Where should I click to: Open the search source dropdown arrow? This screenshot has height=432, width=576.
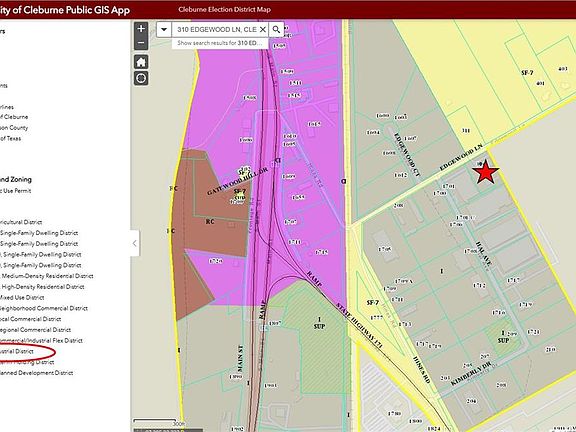pos(164,29)
